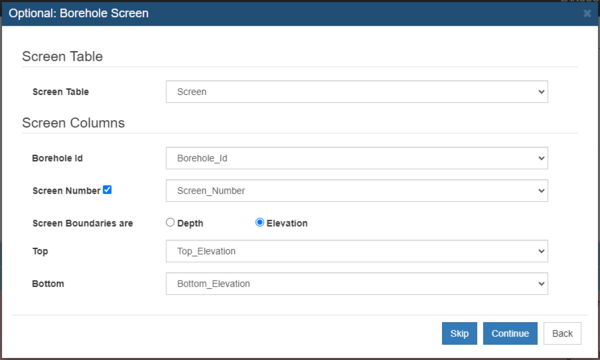Select the Depth radio button
Viewport: 600px width, 360px height.
[x=170, y=222]
